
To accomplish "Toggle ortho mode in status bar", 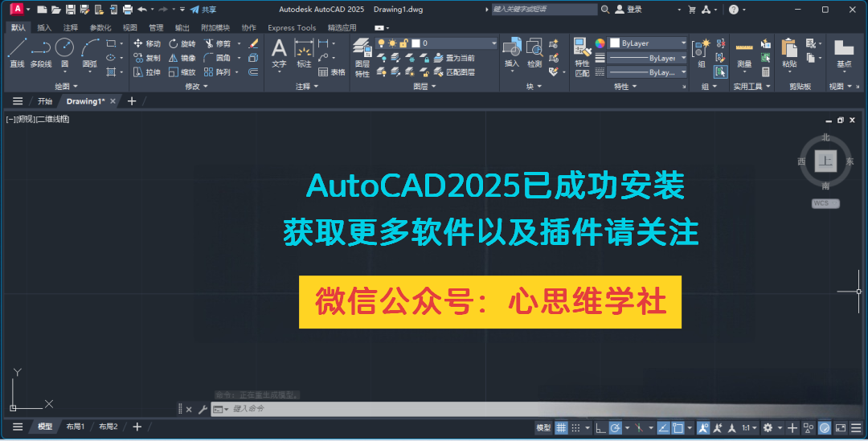I will [600, 427].
